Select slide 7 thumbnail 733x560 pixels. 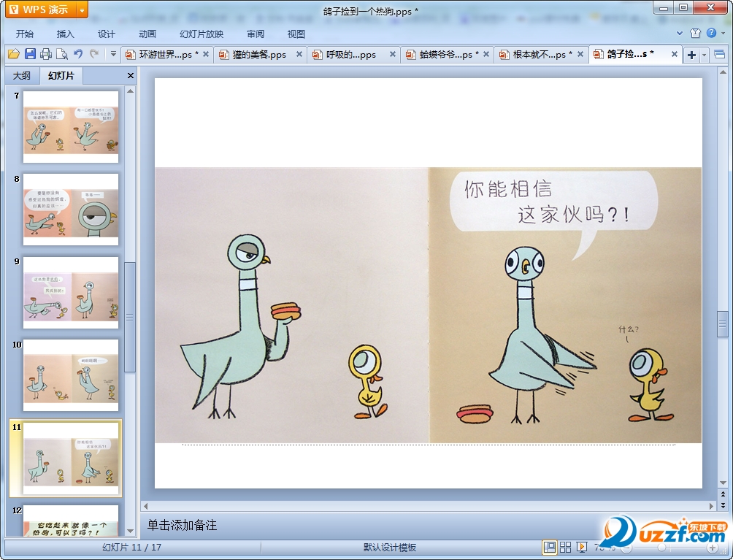point(71,127)
